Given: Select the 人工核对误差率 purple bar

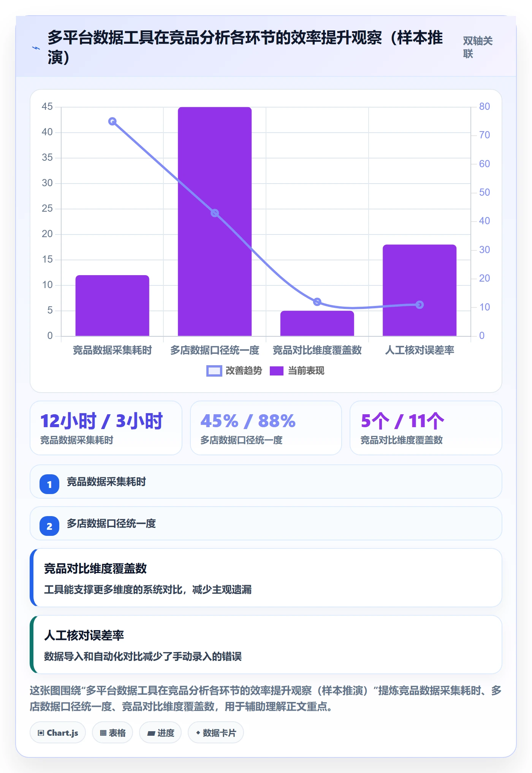Looking at the screenshot, I should coord(420,290).
